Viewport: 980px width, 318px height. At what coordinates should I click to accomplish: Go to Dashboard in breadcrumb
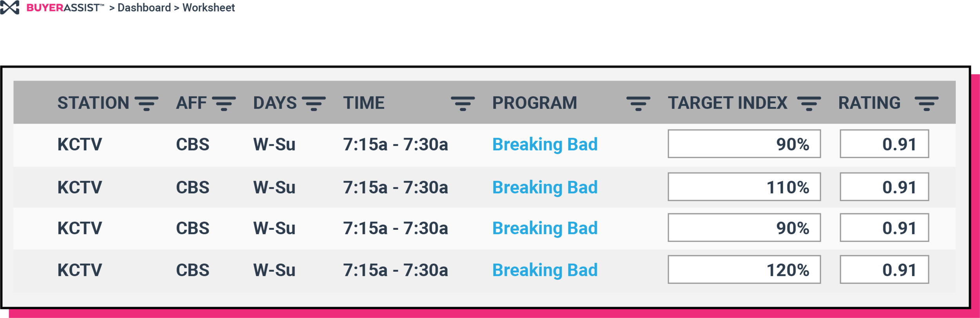[144, 7]
